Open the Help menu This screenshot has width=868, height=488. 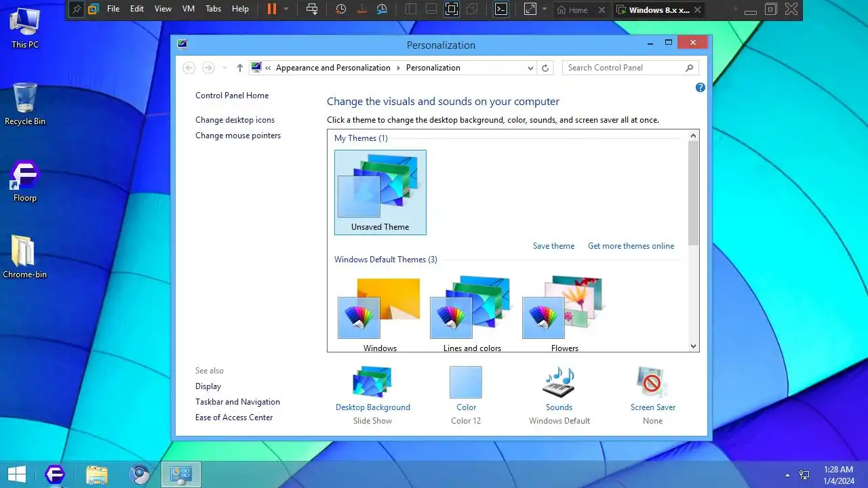point(240,9)
